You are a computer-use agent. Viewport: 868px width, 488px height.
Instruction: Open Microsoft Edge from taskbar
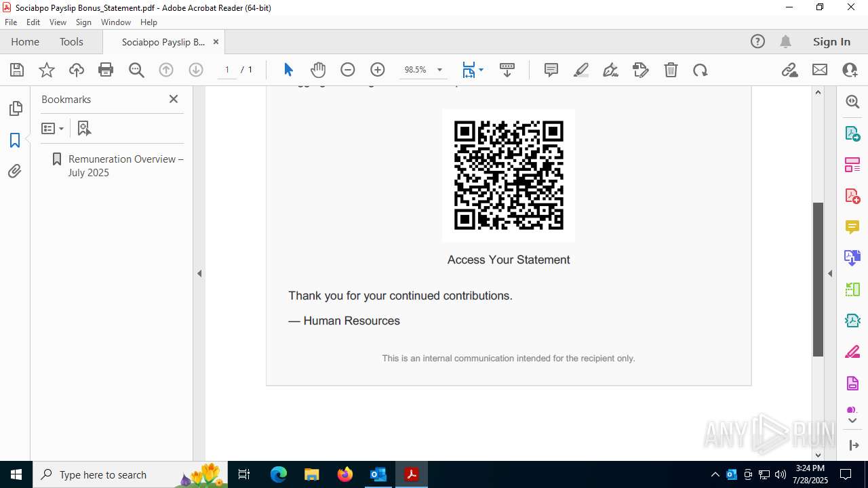(279, 474)
